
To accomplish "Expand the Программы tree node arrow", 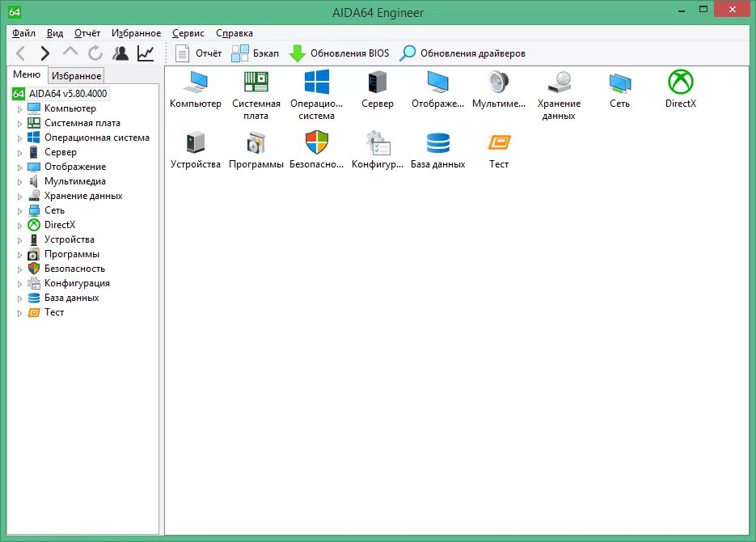I will point(19,255).
